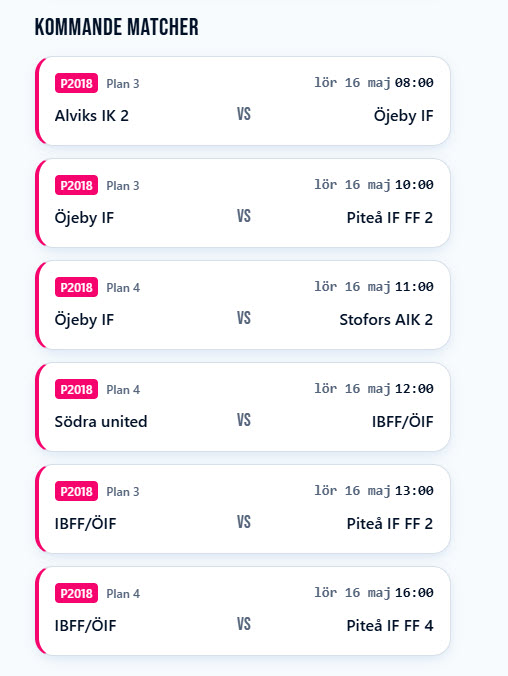Click Piteå IF FF 2 in the 10:00 match
This screenshot has height=676, width=508.
click(390, 217)
